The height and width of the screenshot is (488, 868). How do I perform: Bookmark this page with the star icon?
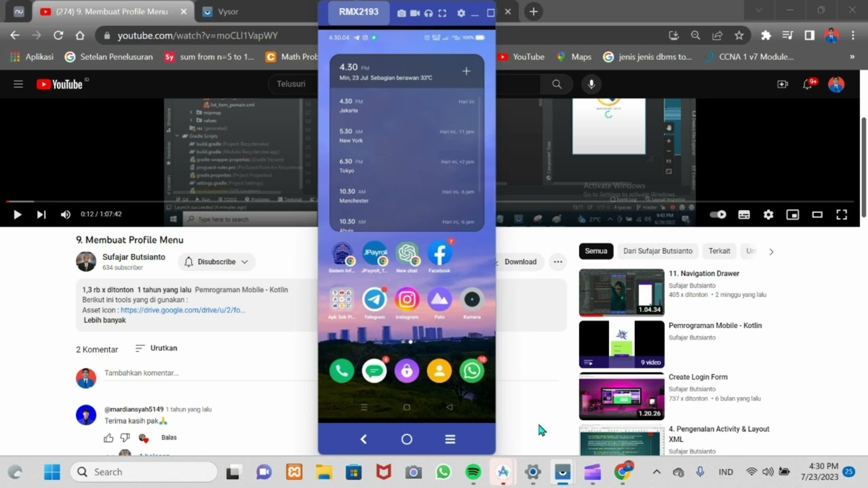click(739, 35)
